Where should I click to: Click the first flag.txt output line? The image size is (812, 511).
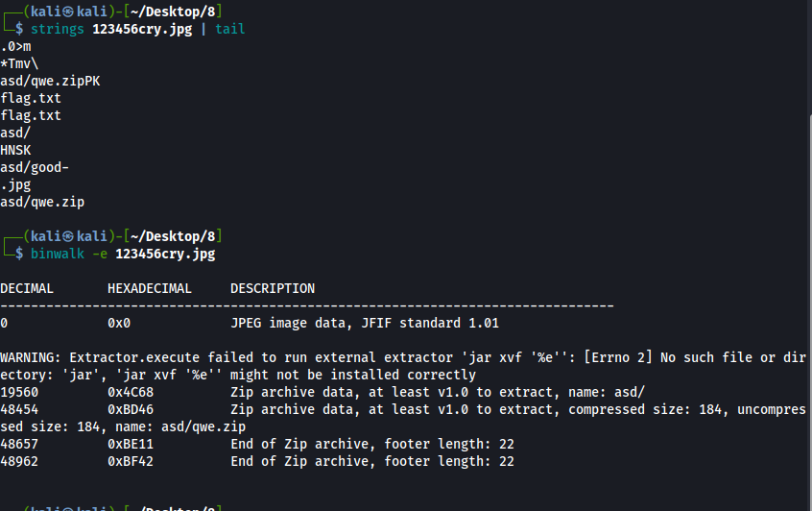tap(31, 99)
